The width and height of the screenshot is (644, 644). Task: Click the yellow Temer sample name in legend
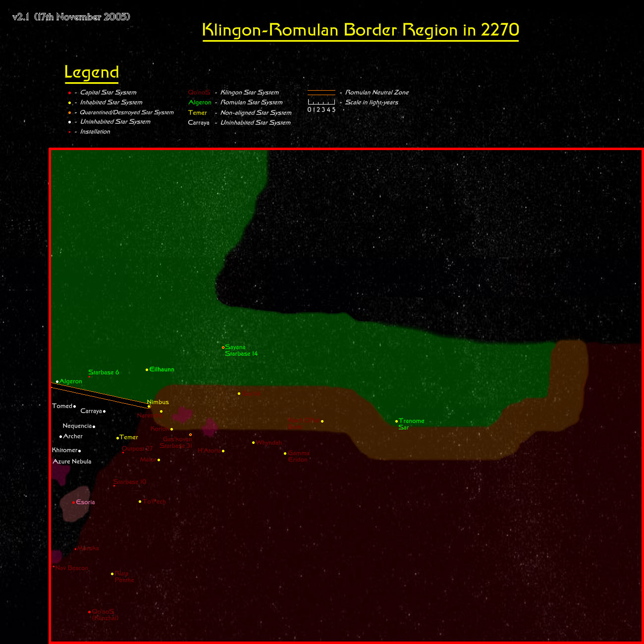click(198, 113)
